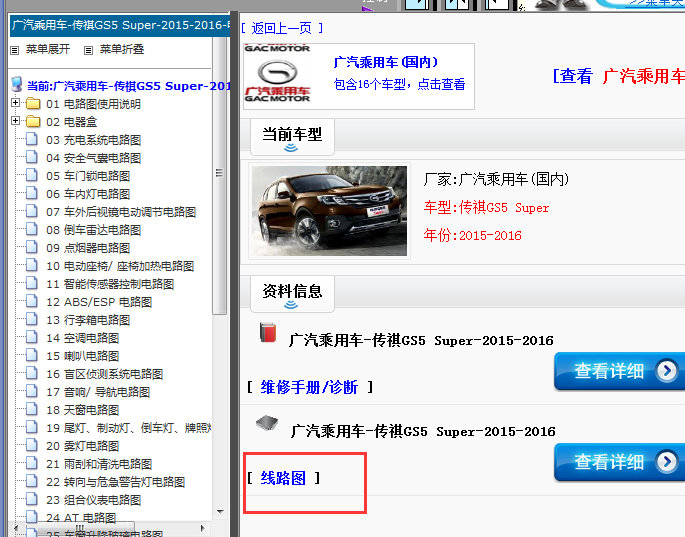Image resolution: width=685 pixels, height=537 pixels.
Task: Open 17 音响/导航电路图
Action: (98, 392)
